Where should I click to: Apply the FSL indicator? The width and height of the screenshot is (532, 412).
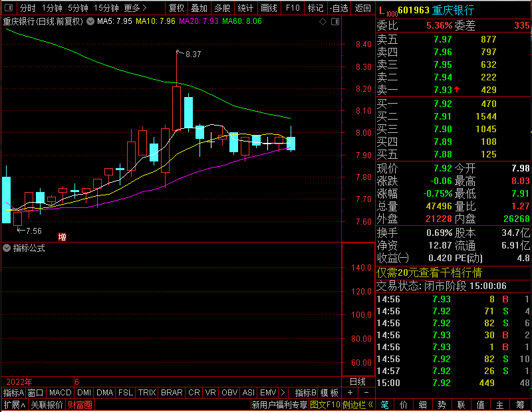click(x=125, y=393)
